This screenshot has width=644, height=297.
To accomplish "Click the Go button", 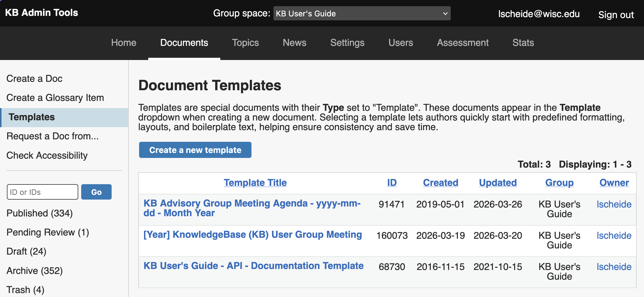I will [96, 192].
